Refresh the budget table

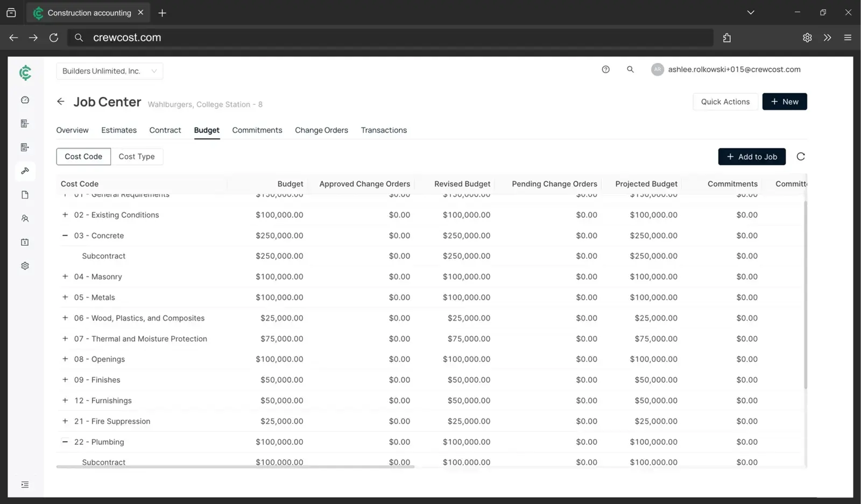click(x=801, y=157)
